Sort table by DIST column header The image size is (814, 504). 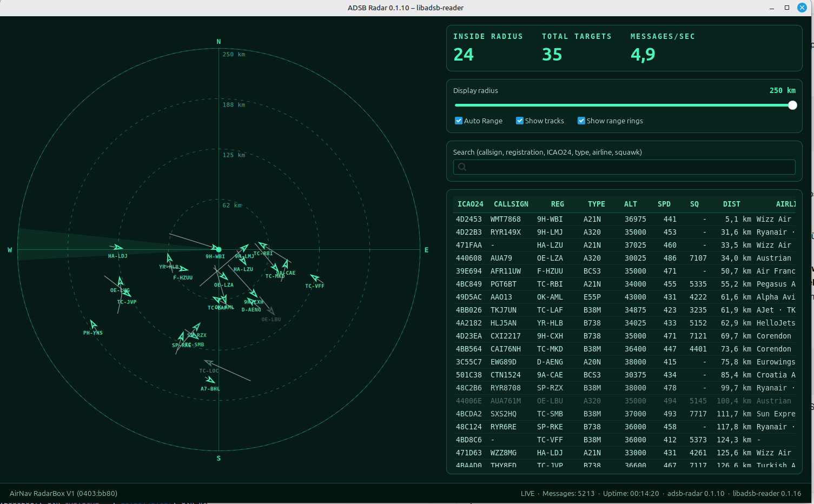[x=732, y=204]
